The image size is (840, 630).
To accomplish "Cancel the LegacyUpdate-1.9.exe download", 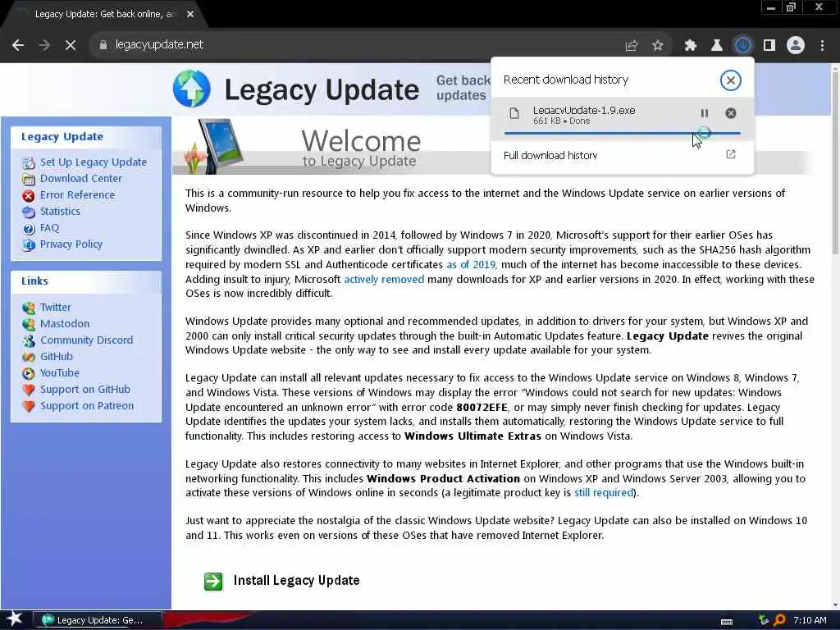I will 731,113.
